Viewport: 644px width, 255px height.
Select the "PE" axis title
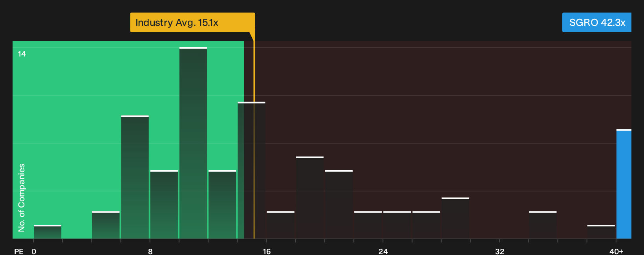(x=19, y=251)
